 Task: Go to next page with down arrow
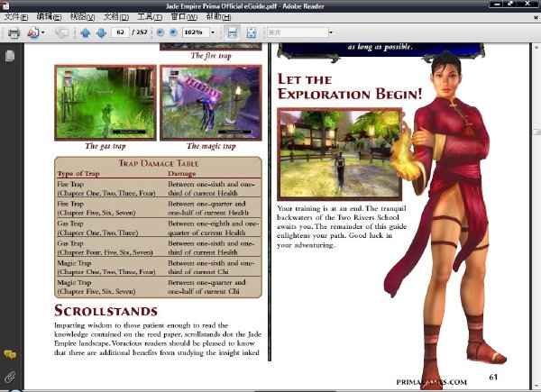click(101, 32)
